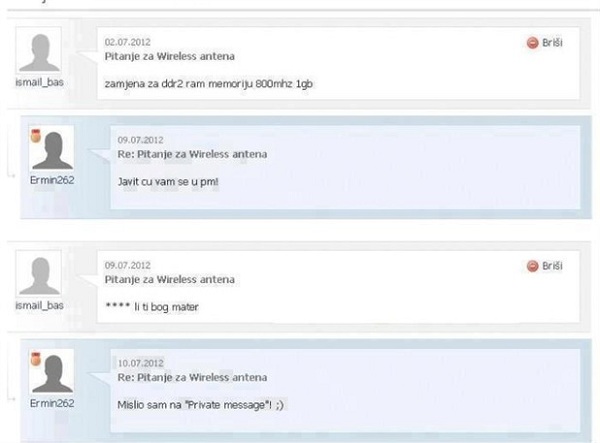This screenshot has width=600, height=443.
Task: Click message text 'Javit cu vam se u pm!'
Action: [x=168, y=182]
